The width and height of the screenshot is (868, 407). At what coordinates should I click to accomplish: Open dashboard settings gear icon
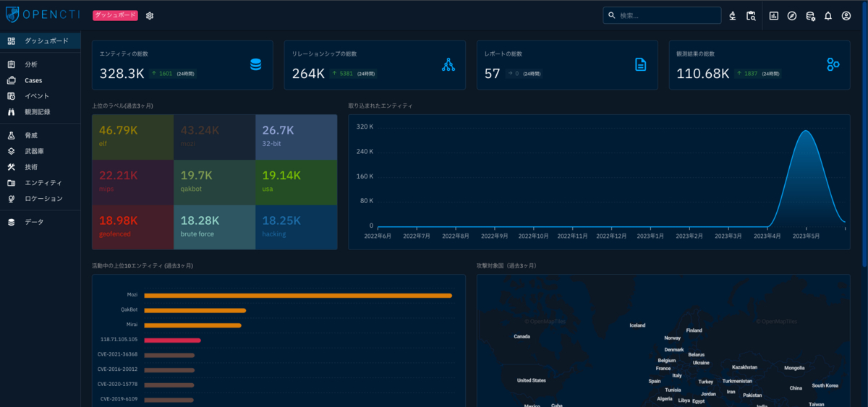(150, 15)
